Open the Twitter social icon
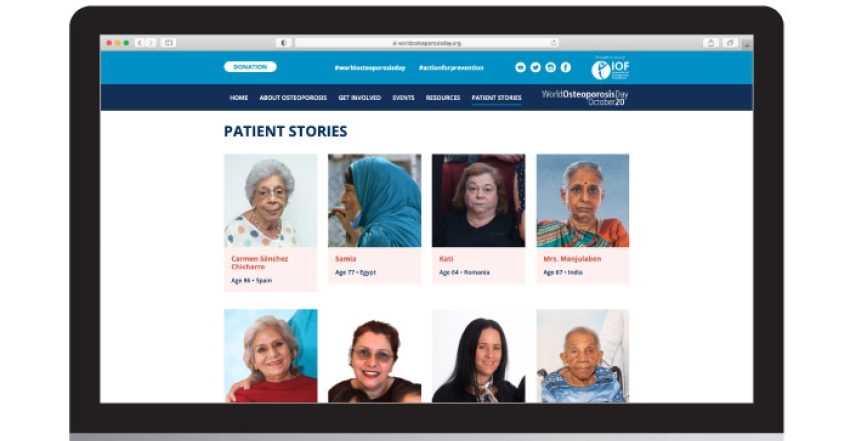Screen dimensions: 850x441 536,67
